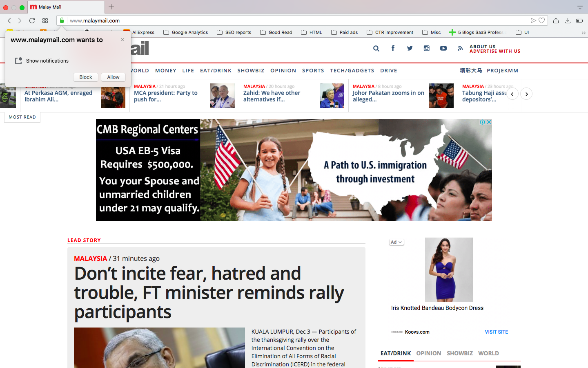The width and height of the screenshot is (588, 368).
Task: Switch to the OPINION sidebar tab
Action: [x=429, y=353]
